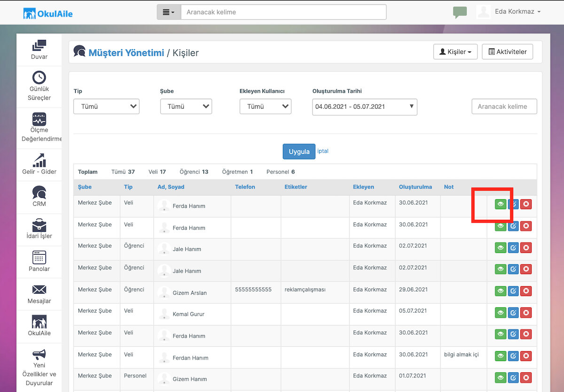Click the phone number 55555555555
Screen dimensions: 564x392
click(253, 290)
